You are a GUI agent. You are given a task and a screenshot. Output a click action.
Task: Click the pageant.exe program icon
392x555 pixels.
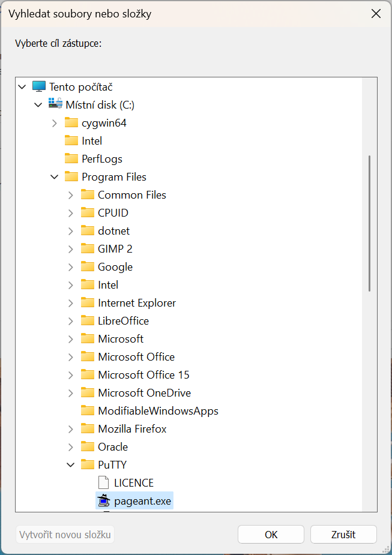click(x=103, y=501)
